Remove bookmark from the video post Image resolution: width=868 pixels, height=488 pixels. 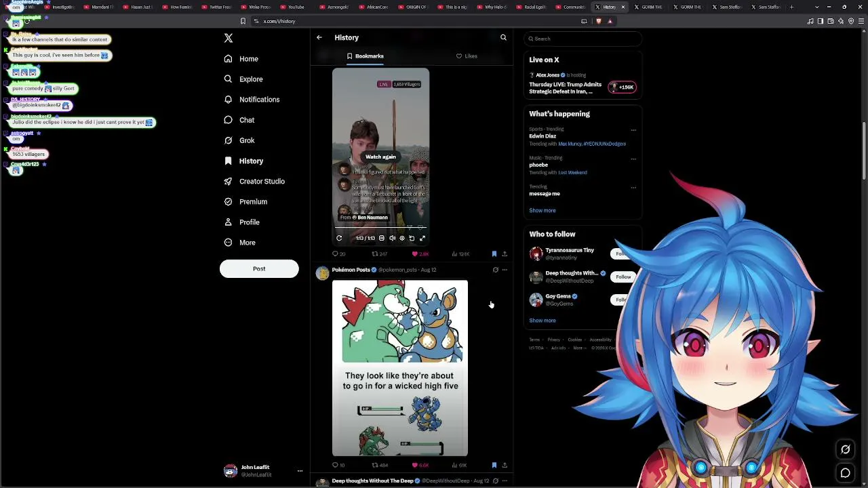click(x=494, y=254)
